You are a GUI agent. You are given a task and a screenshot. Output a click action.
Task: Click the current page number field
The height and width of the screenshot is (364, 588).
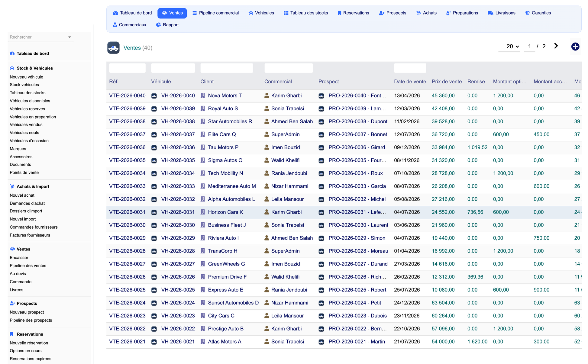(529, 46)
